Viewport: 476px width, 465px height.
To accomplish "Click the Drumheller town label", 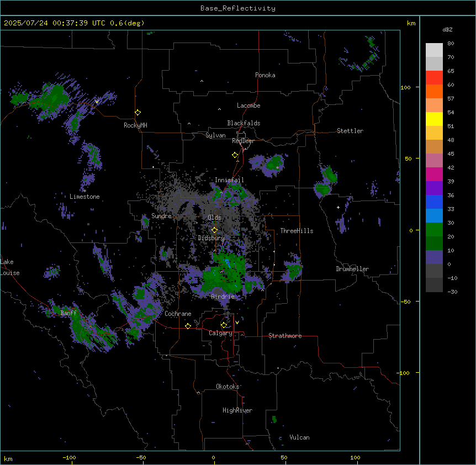I will [352, 269].
